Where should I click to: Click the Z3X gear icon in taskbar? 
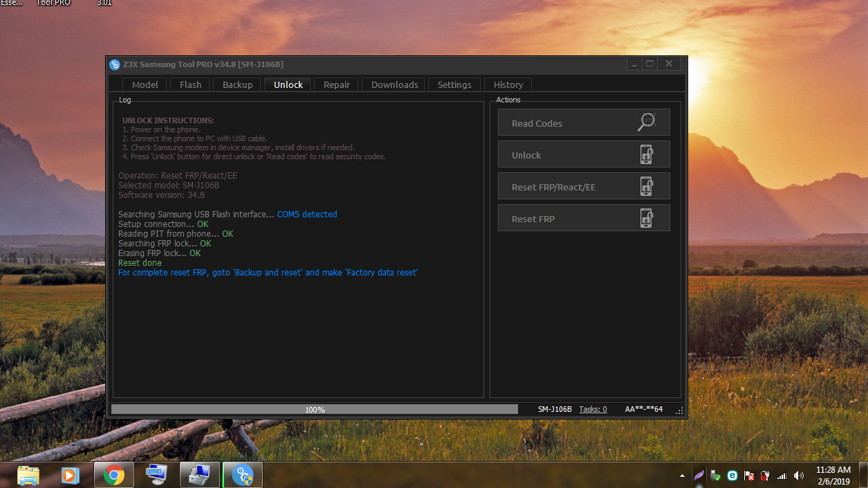[x=243, y=476]
